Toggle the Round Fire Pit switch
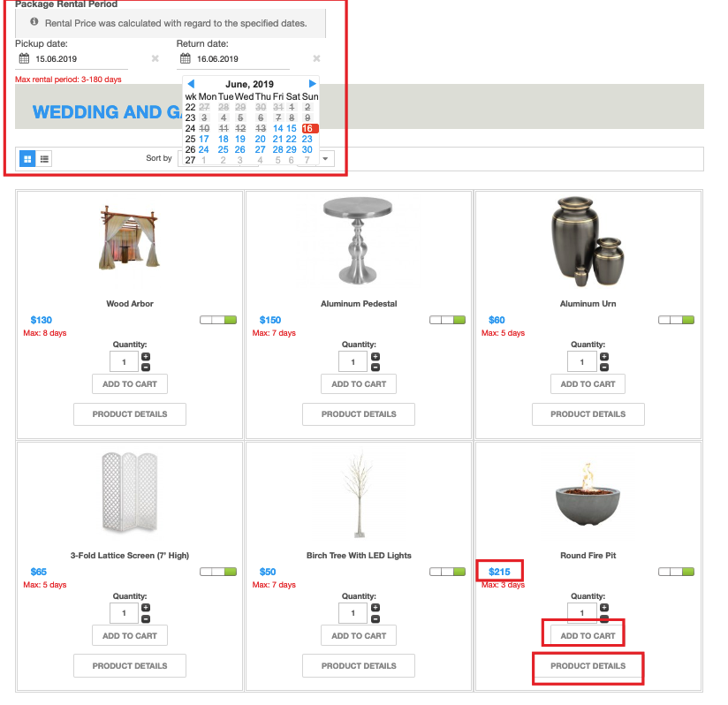The width and height of the screenshot is (728, 705). click(676, 572)
